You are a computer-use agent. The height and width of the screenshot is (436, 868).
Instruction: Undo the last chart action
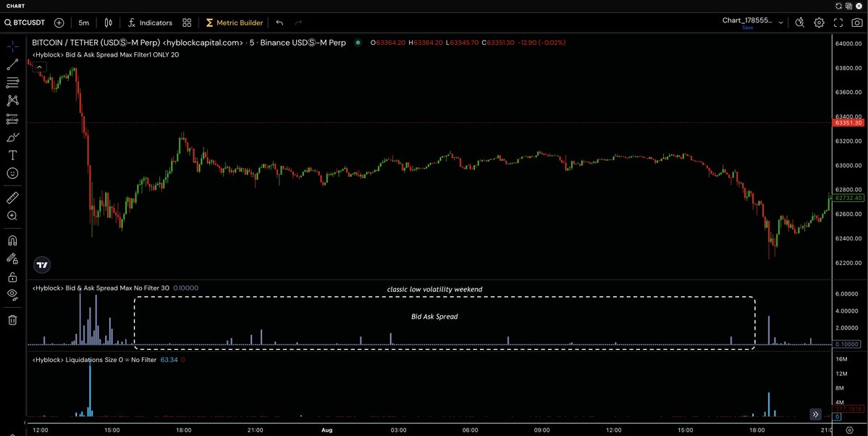tap(279, 22)
